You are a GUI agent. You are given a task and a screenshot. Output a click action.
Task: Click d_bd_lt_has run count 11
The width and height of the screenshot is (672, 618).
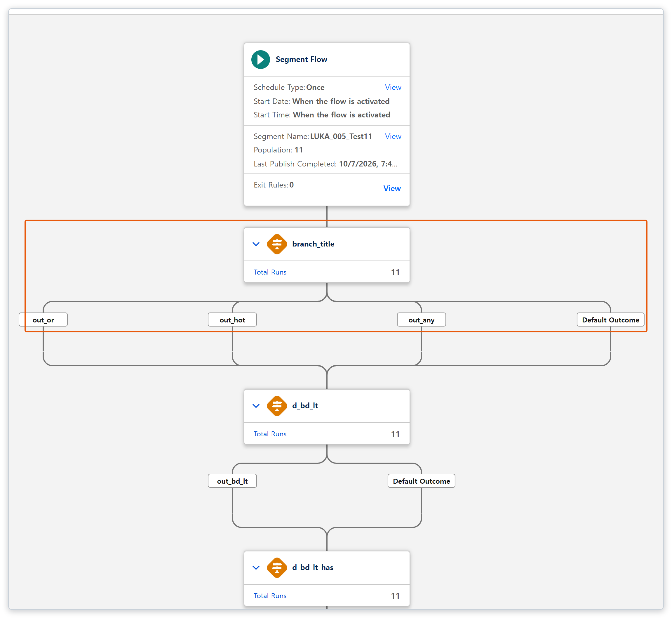(395, 596)
